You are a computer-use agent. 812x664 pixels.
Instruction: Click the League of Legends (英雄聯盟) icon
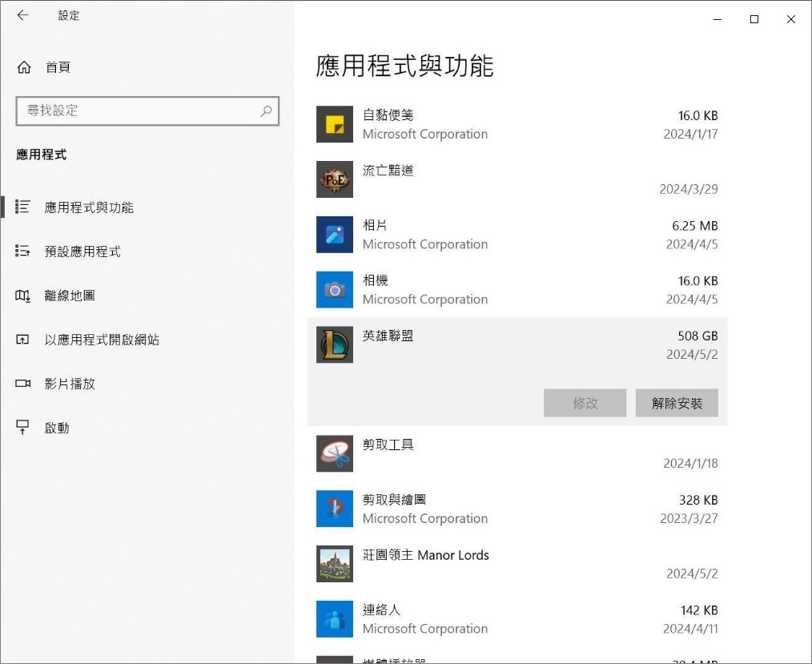point(335,344)
